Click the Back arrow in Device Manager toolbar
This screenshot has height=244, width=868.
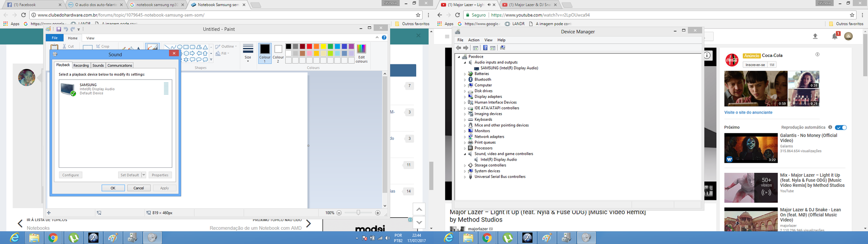coord(459,48)
